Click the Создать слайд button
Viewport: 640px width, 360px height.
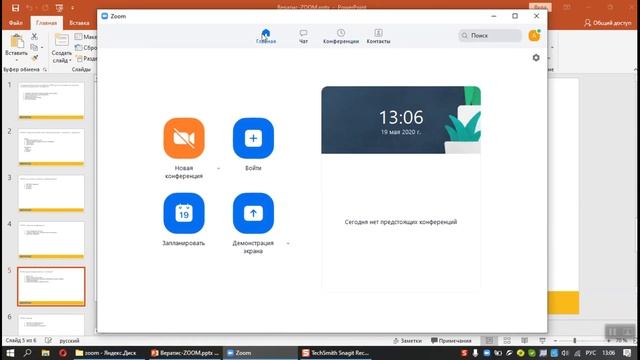[62, 48]
